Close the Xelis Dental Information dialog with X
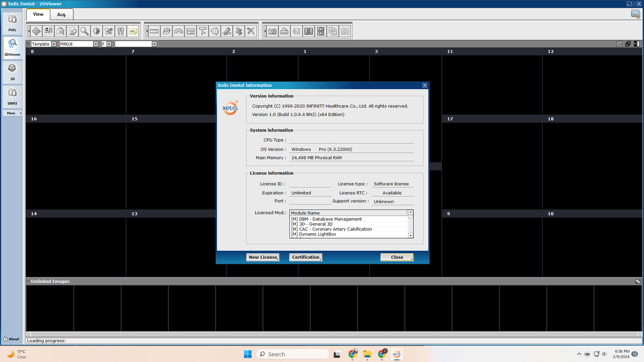 [425, 85]
